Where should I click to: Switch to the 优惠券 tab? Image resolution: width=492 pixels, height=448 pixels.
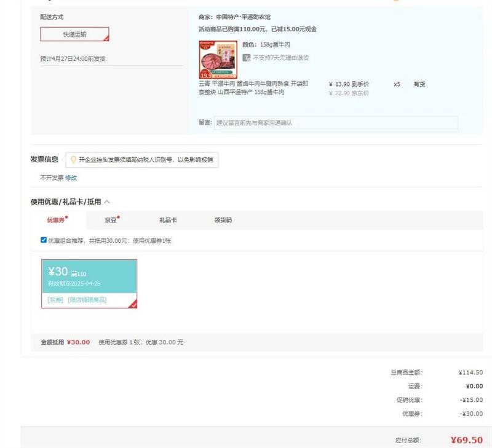pyautogui.click(x=57, y=220)
